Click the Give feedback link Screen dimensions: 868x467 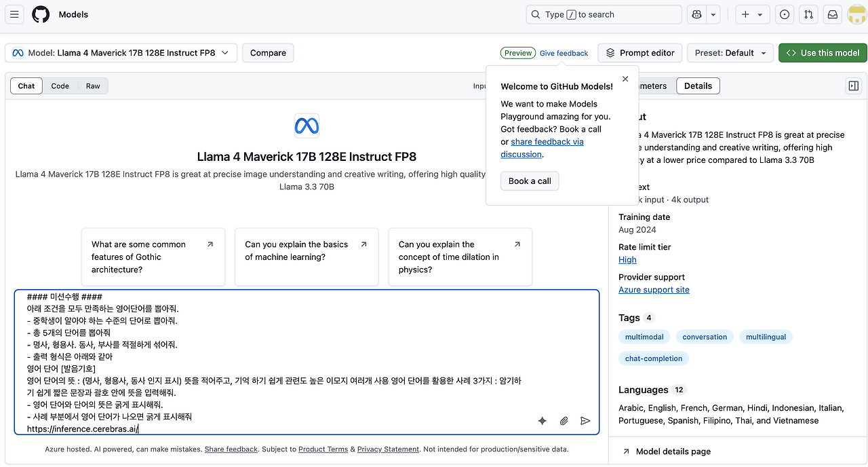pos(564,53)
